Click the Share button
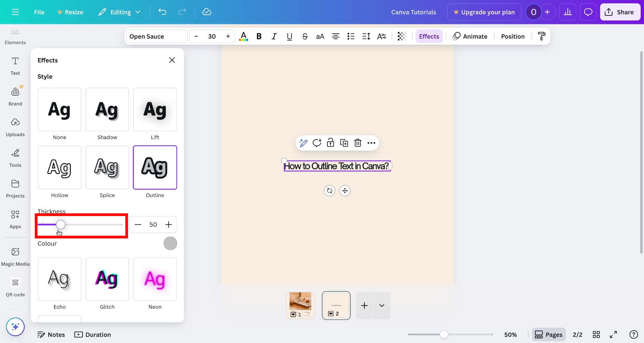The width and height of the screenshot is (644, 343). point(620,12)
